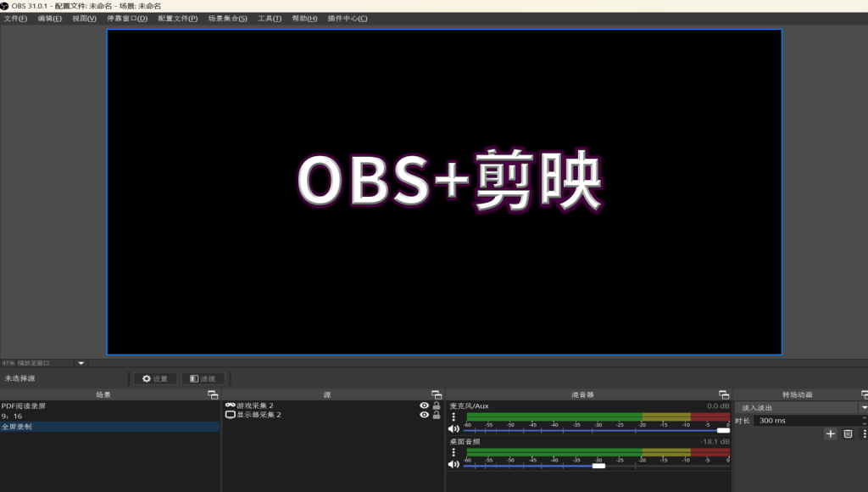Viewport: 868px width, 492px height.
Task: Hide the 游戏采集 2 source
Action: coord(424,405)
